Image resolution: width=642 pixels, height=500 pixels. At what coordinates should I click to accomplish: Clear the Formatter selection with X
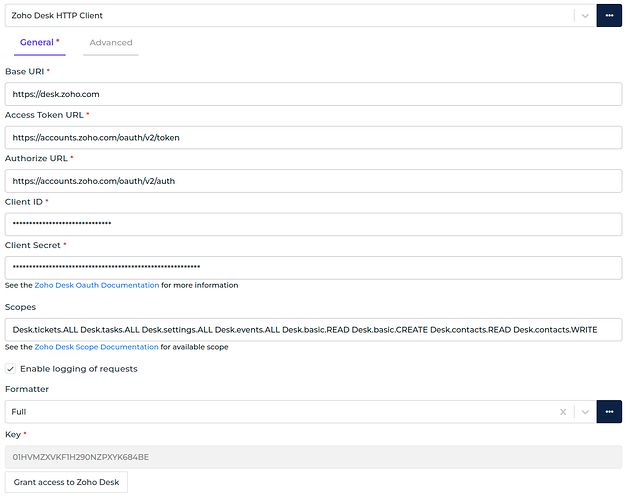coord(563,412)
